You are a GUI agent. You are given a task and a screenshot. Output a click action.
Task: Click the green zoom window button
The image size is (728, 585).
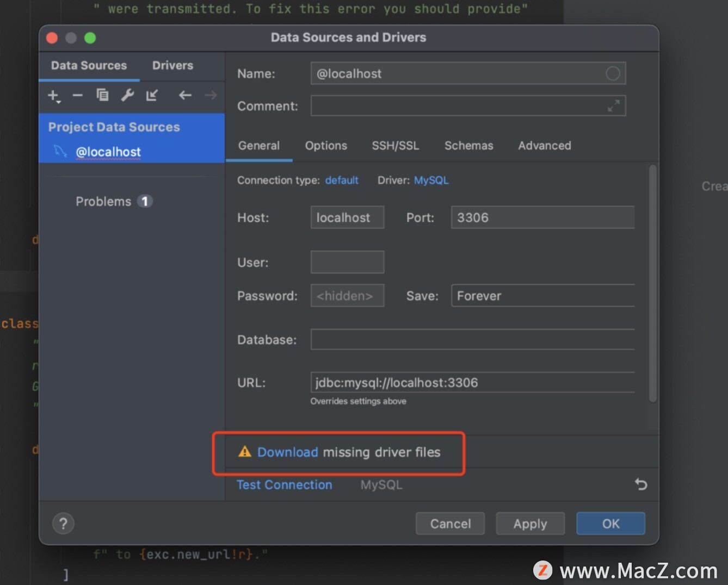tap(90, 38)
